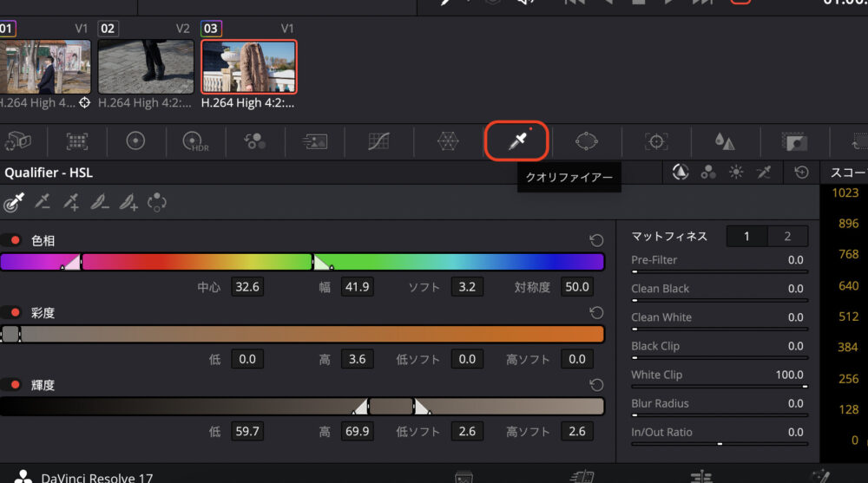
Task: Open the HDR color wheels palette
Action: coord(194,141)
